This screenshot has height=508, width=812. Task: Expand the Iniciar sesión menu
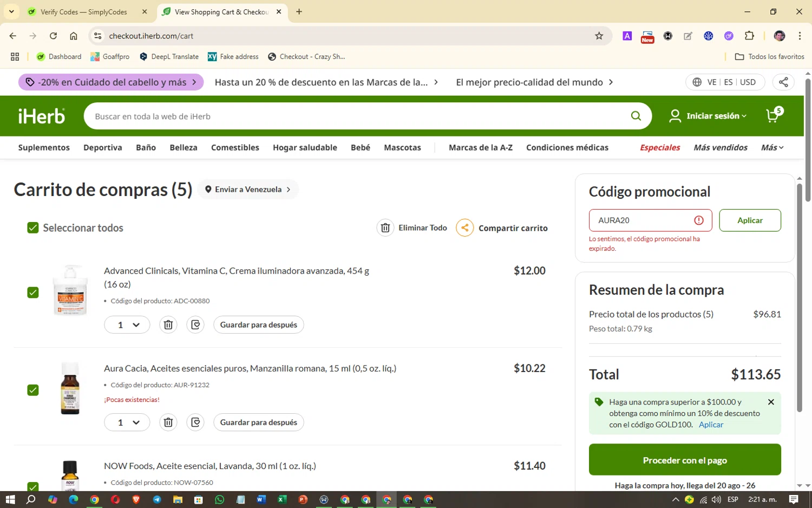click(x=708, y=116)
